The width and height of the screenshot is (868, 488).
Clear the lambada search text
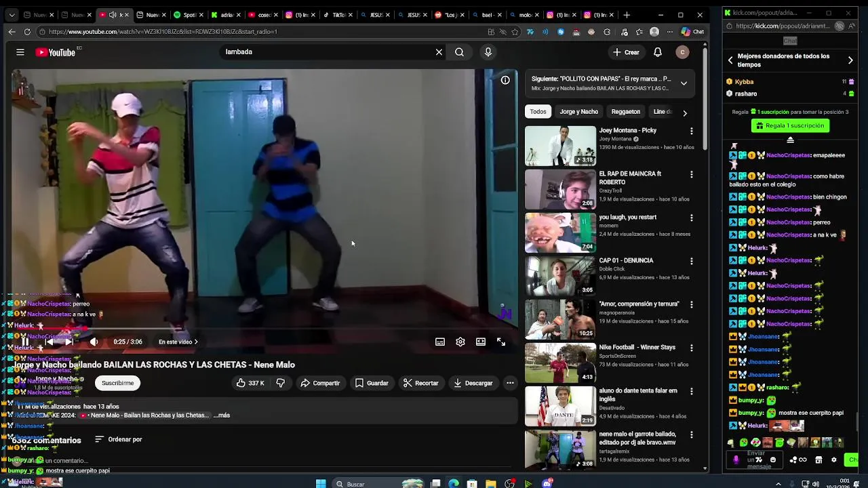pyautogui.click(x=439, y=52)
